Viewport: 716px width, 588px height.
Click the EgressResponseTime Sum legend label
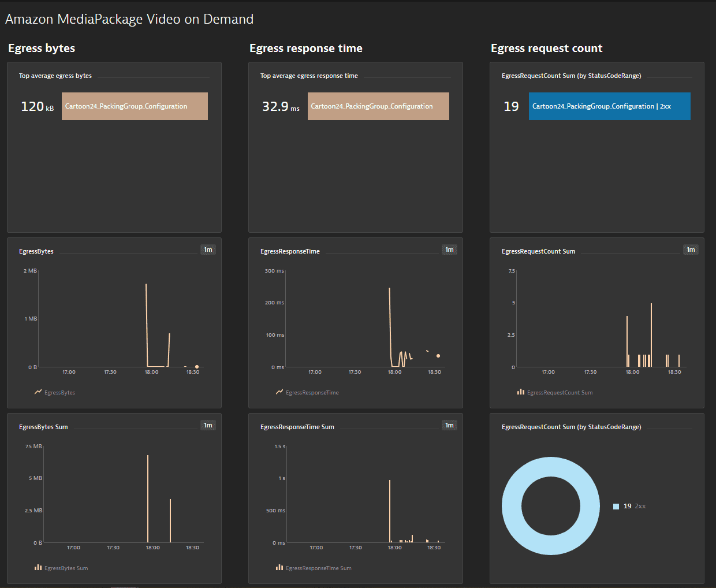point(319,568)
